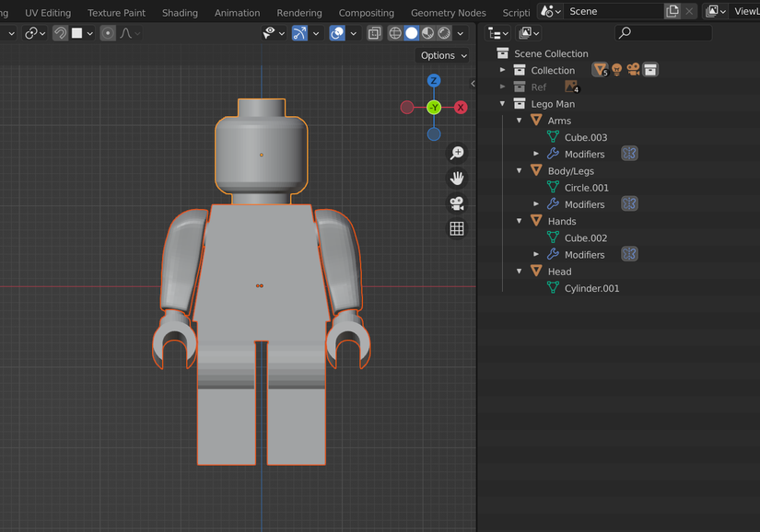This screenshot has width=760, height=532.
Task: Open the snap element options dropdown
Action: [81, 33]
